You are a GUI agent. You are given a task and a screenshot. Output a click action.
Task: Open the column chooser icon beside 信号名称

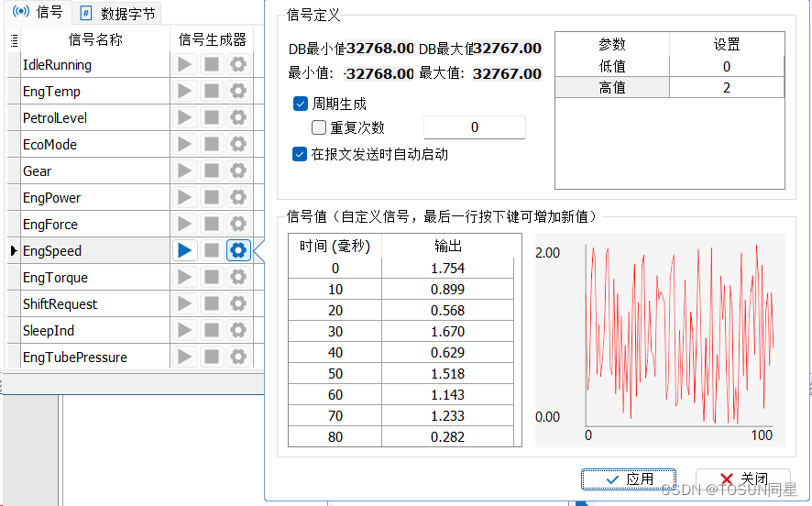pos(14,40)
